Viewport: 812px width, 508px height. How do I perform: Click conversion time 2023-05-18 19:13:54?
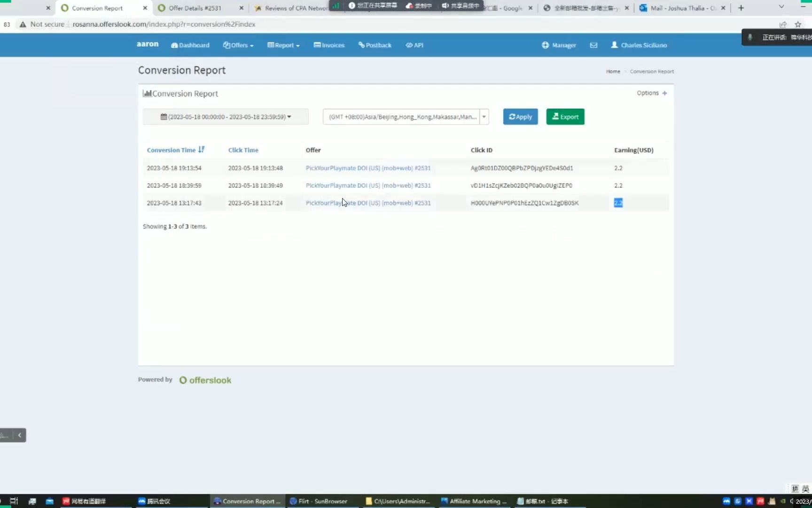174,168
